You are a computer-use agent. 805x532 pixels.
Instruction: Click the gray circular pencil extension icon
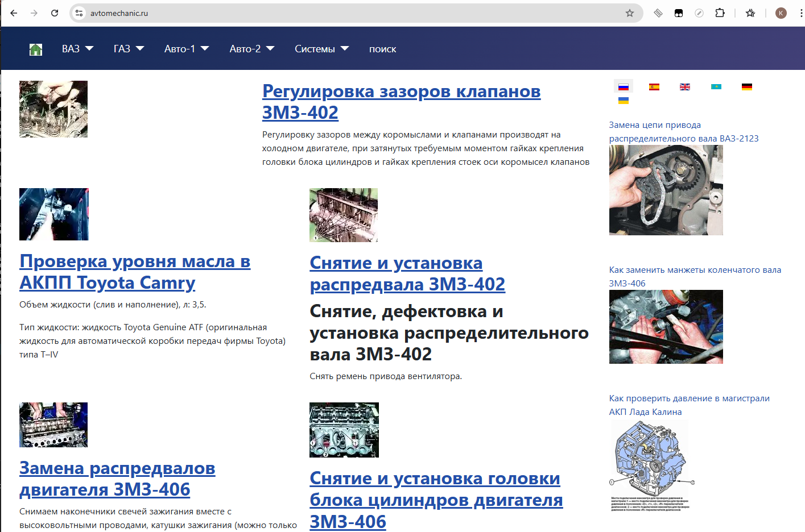(699, 13)
